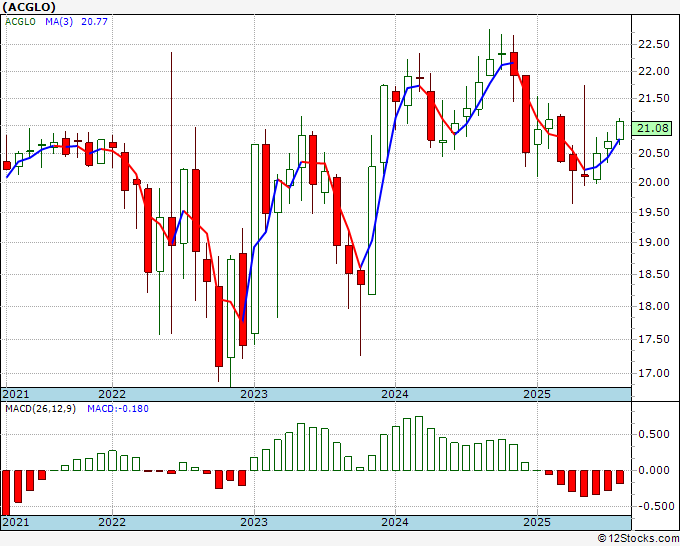Click the 20.00 price axis label
680x546 pixels.
click(654, 182)
